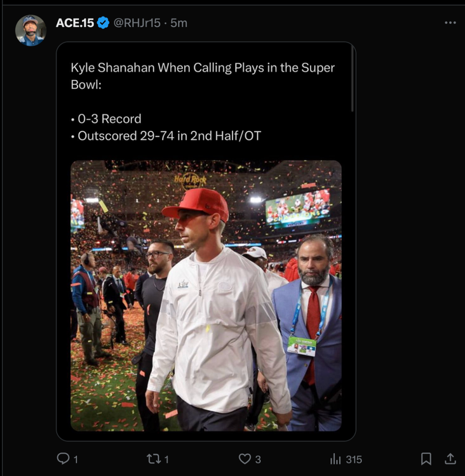The width and height of the screenshot is (465, 476).
Task: Open the three-dot more options menu
Action: click(x=450, y=23)
